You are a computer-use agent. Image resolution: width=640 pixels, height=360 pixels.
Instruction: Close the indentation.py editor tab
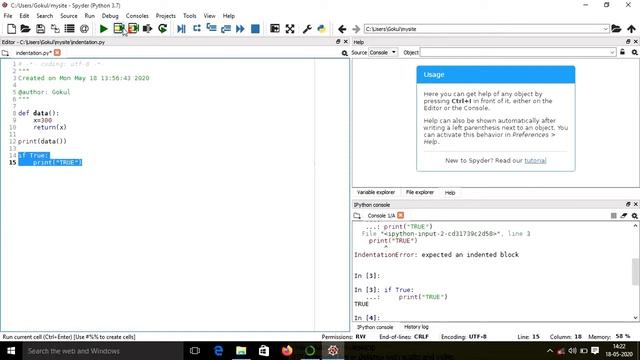tap(58, 53)
